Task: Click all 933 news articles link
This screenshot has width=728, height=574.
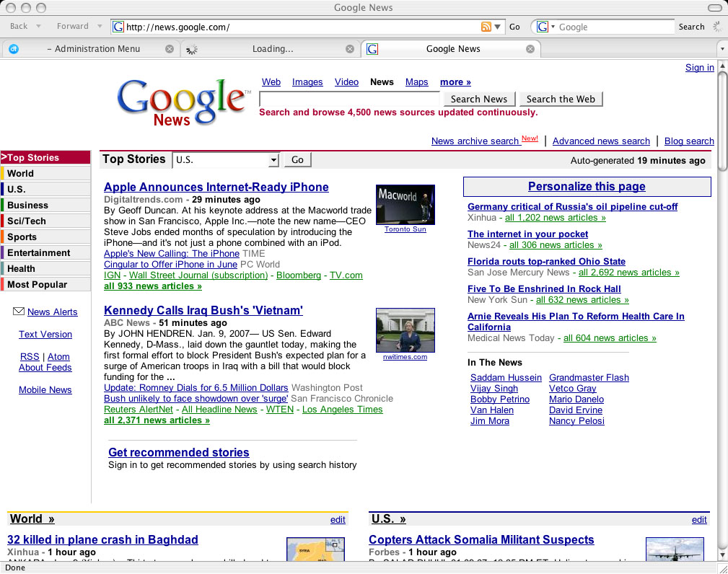Action: pyautogui.click(x=153, y=286)
